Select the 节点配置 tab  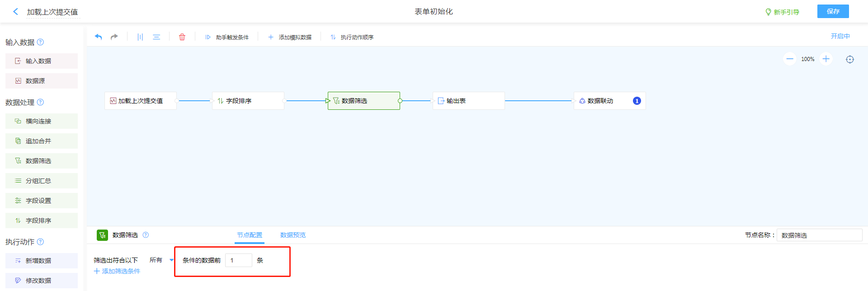(x=250, y=235)
